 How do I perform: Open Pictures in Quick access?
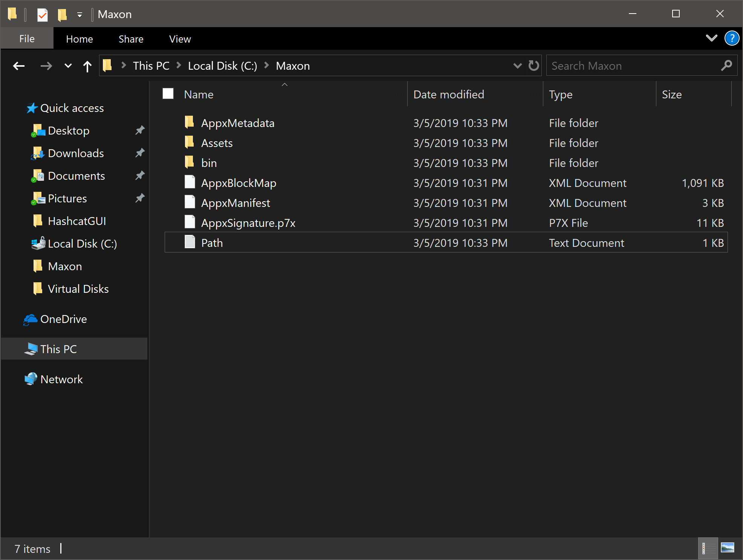67,199
